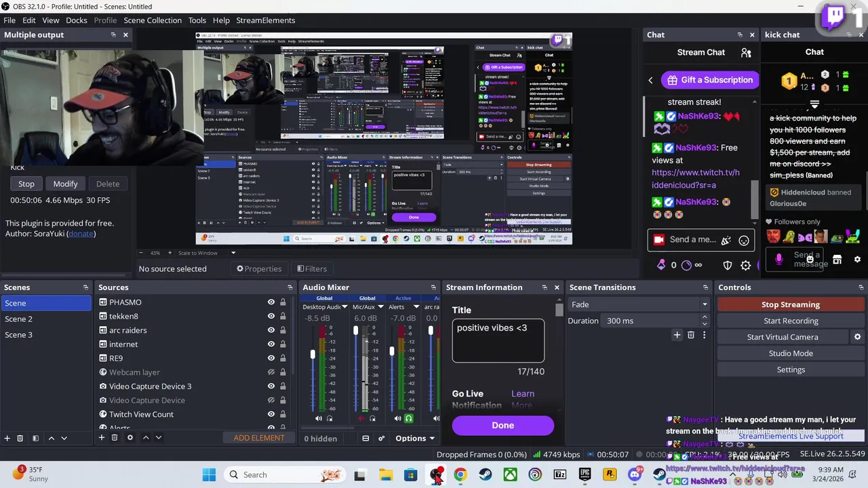Hide the PHASMO source
The image size is (868, 488).
click(271, 302)
